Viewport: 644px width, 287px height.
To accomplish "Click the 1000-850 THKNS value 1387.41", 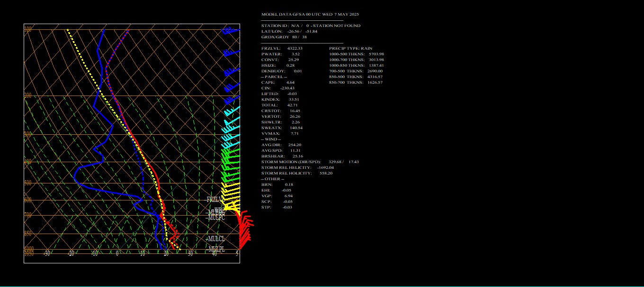I will [x=376, y=65].
